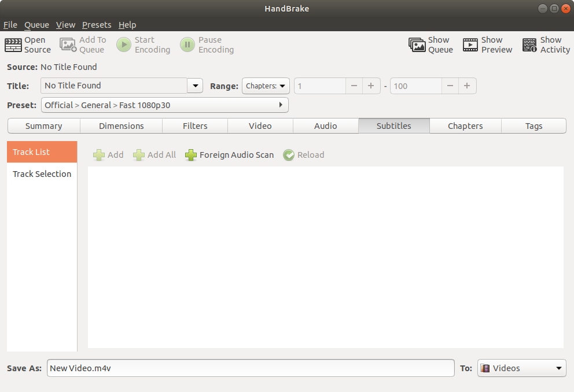Click the Reload checkmark icon
The width and height of the screenshot is (574, 392).
coord(289,155)
